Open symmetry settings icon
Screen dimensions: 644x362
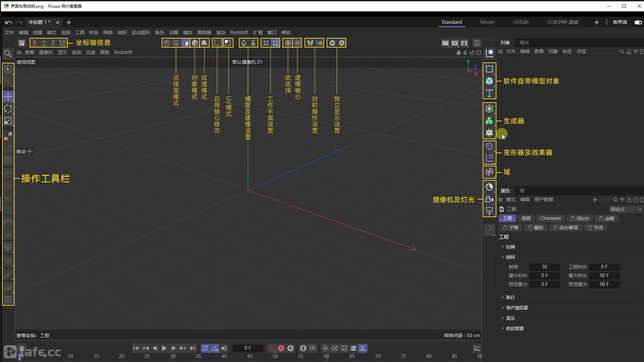[320, 43]
